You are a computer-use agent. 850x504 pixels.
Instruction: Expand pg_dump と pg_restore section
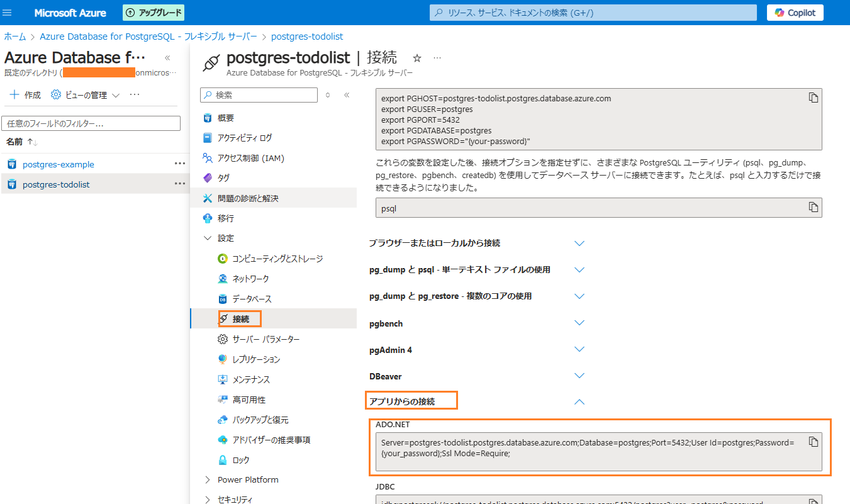click(x=579, y=296)
